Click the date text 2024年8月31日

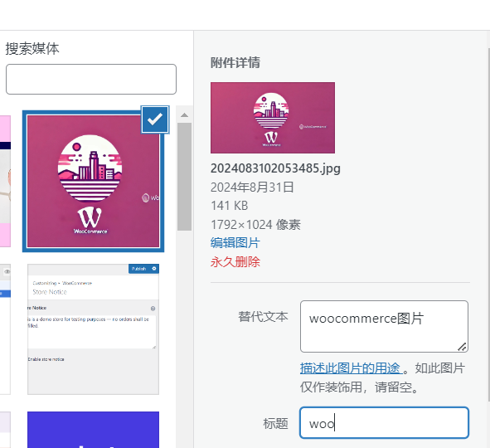(x=252, y=187)
